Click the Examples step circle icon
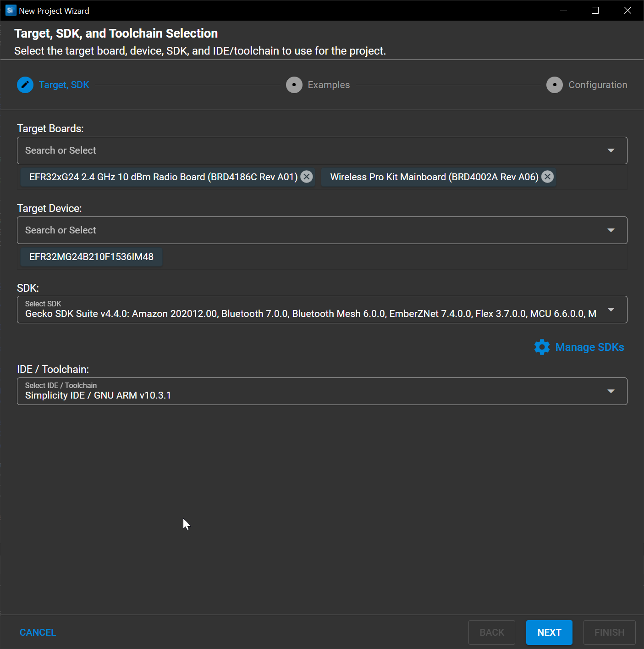Screen dimensions: 644x649 294,85
